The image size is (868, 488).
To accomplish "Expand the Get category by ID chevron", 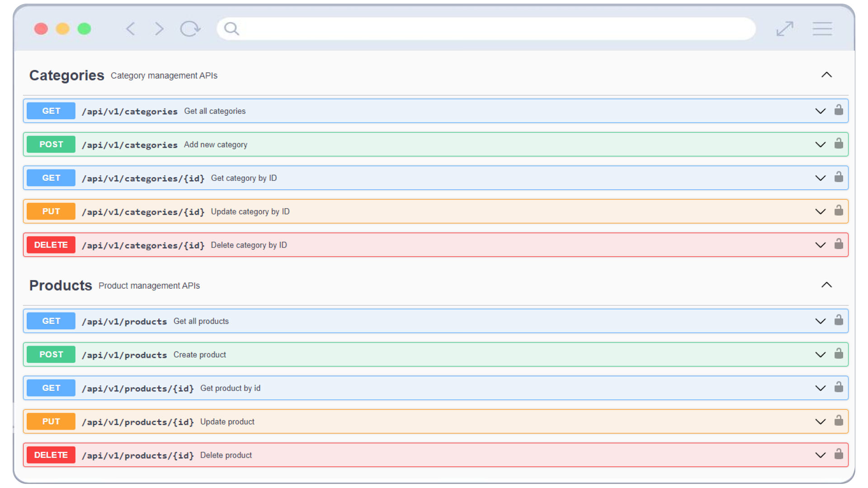I will [x=820, y=178].
